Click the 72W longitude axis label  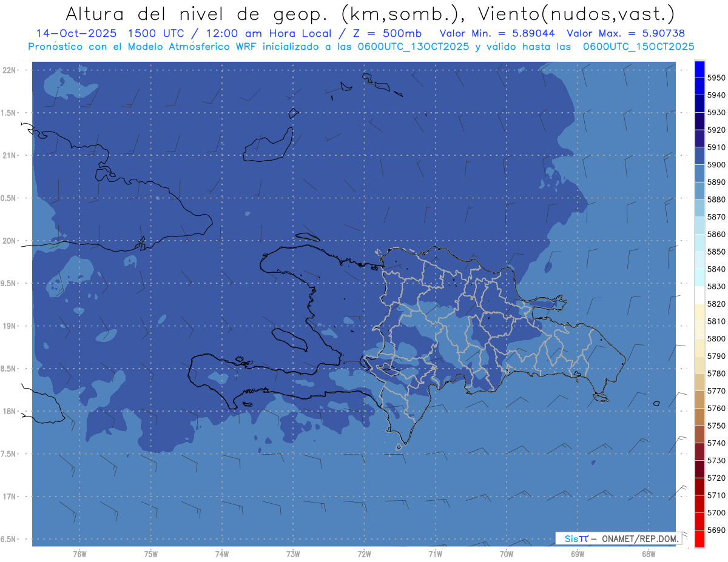(x=364, y=554)
